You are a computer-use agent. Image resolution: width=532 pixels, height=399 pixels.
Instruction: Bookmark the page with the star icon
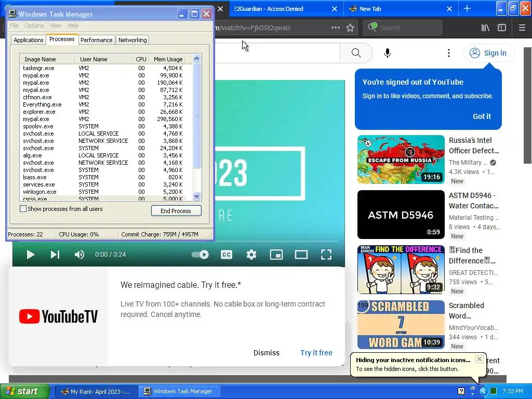click(x=350, y=28)
